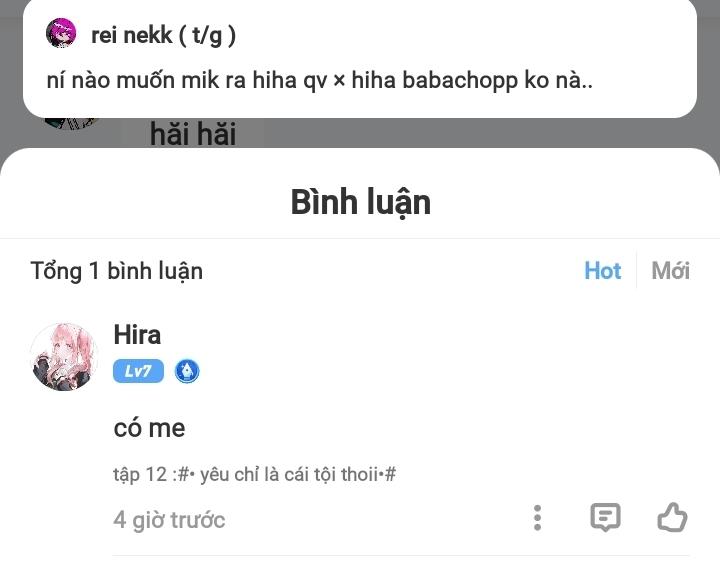Open rei nekk ( t/g ) username
This screenshot has width=720, height=573.
pos(163,35)
